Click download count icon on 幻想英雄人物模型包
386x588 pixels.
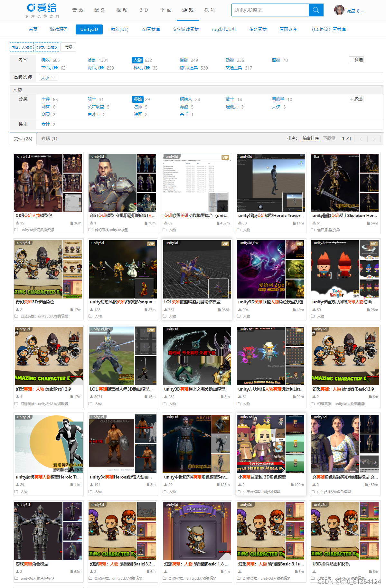click(x=17, y=223)
